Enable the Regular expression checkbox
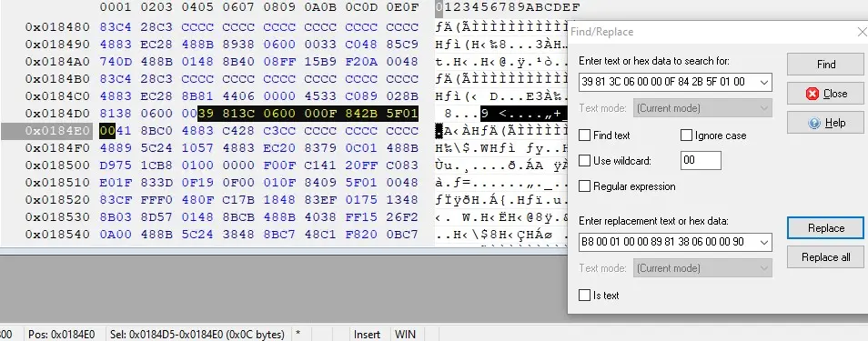 point(584,186)
